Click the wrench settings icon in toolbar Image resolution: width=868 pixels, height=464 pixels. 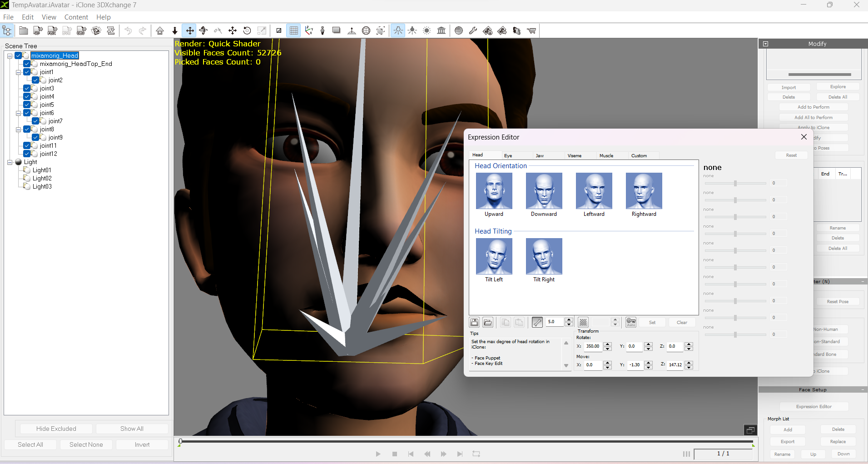[473, 31]
